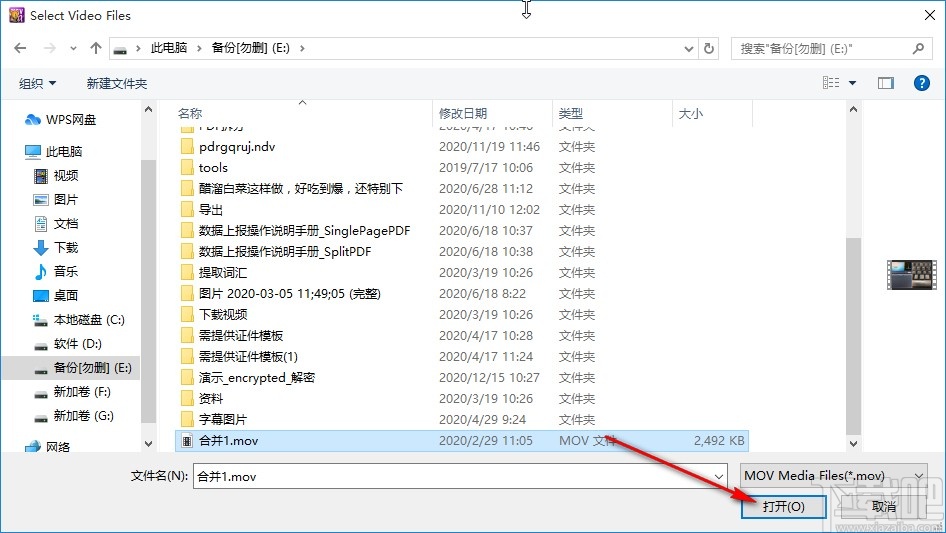Click the search magnifier icon
Viewport: 946px width, 533px height.
point(918,48)
